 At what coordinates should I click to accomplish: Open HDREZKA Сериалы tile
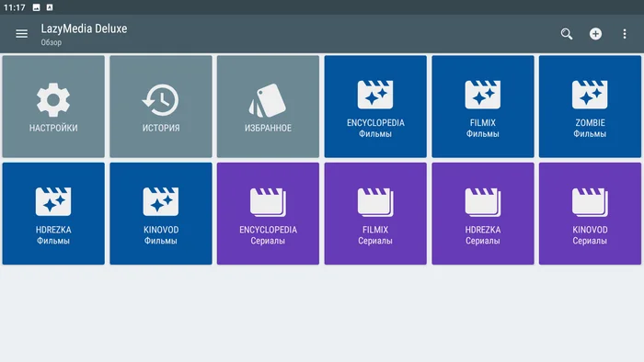[x=483, y=213]
